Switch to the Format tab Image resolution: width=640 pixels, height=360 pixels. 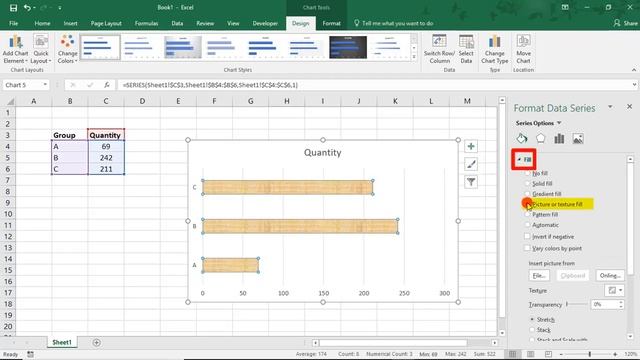[x=331, y=23]
